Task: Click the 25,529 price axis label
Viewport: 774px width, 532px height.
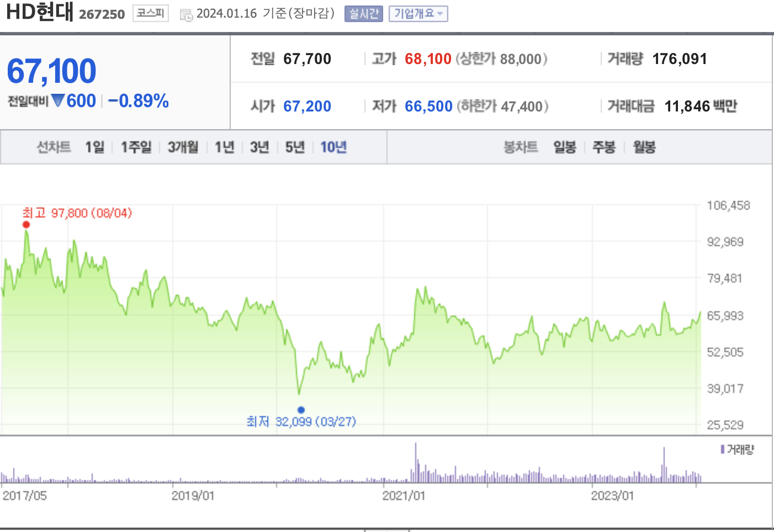Action: [725, 425]
